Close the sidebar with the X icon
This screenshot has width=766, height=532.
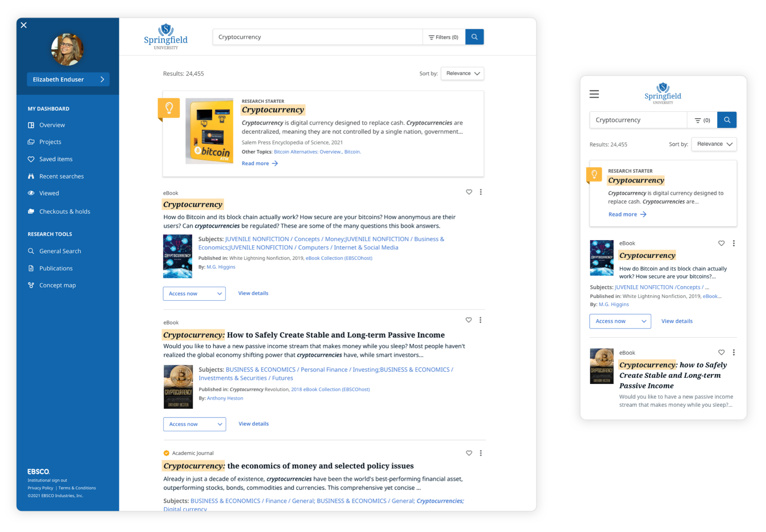[24, 25]
